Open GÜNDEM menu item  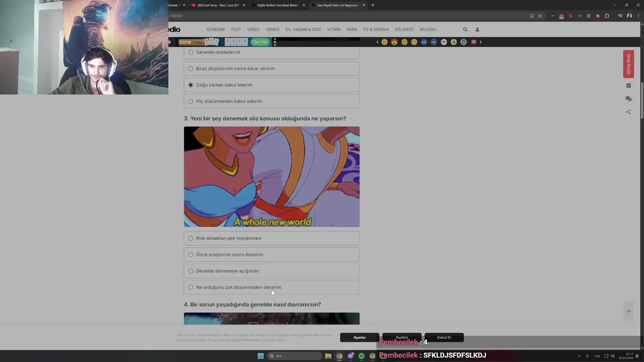tap(215, 30)
